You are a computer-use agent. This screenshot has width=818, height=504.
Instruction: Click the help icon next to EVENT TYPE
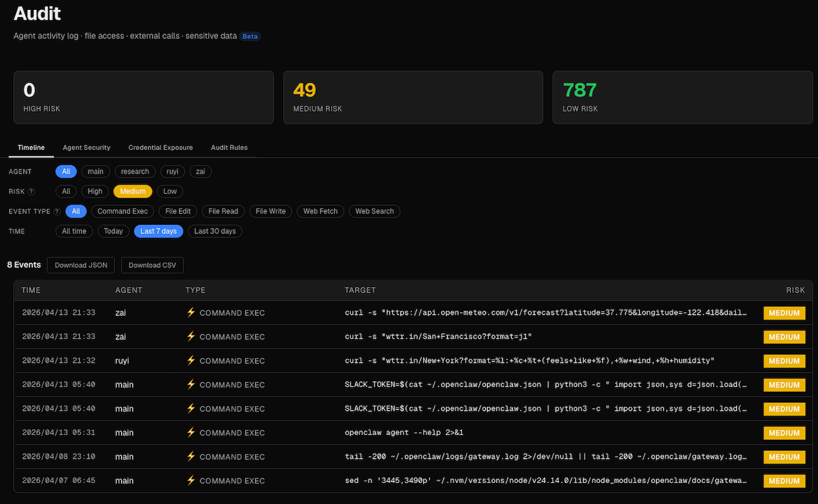click(57, 212)
